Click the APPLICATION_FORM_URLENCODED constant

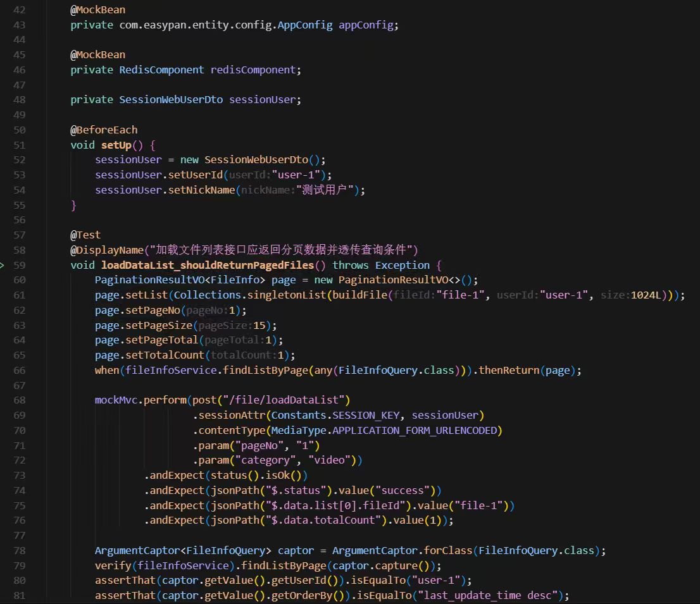click(x=415, y=431)
